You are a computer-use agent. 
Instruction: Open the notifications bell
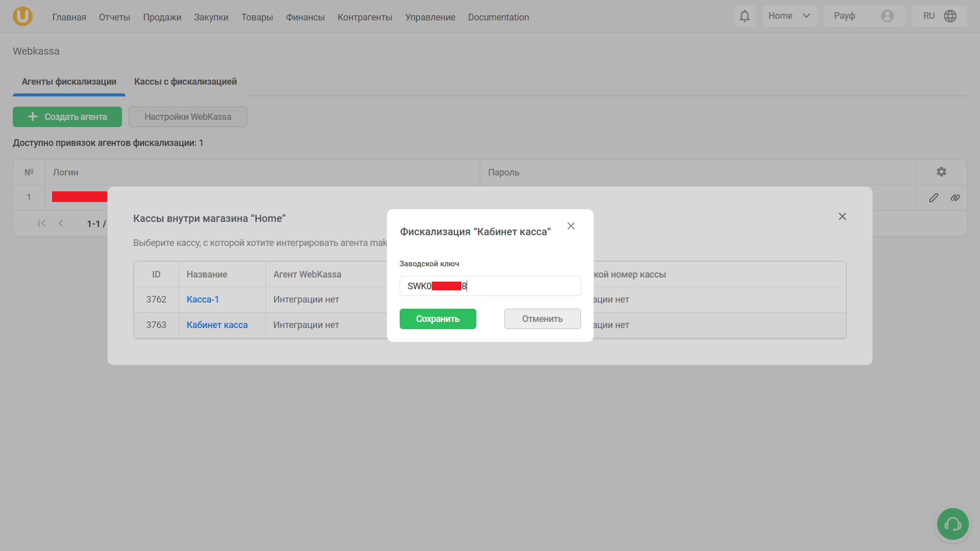(x=745, y=16)
